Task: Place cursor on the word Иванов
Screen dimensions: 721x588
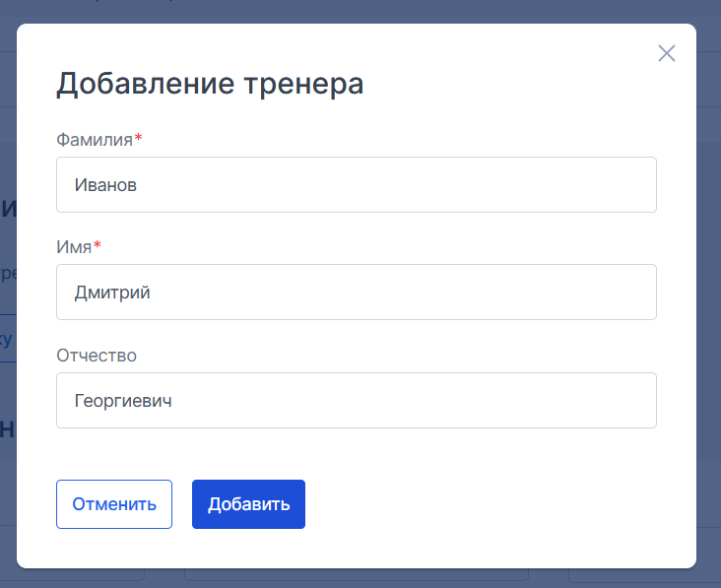Action: coord(105,185)
